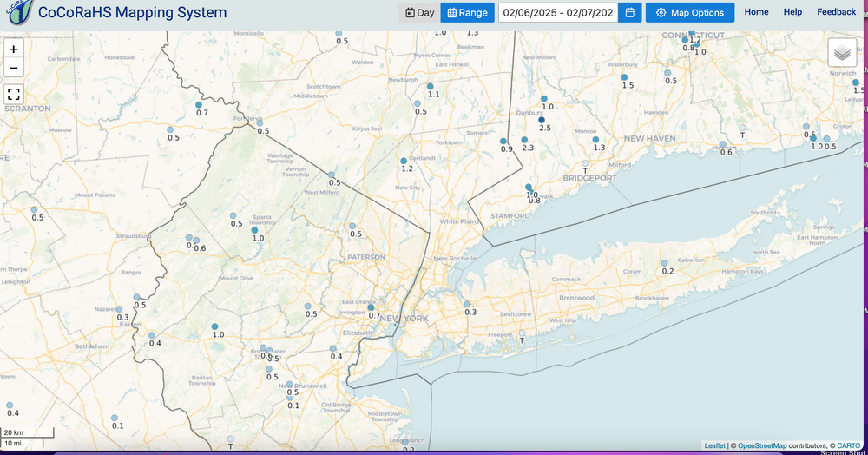The width and height of the screenshot is (868, 455).
Task: Click the 0.4 marker near Elizabeth
Action: 332,349
